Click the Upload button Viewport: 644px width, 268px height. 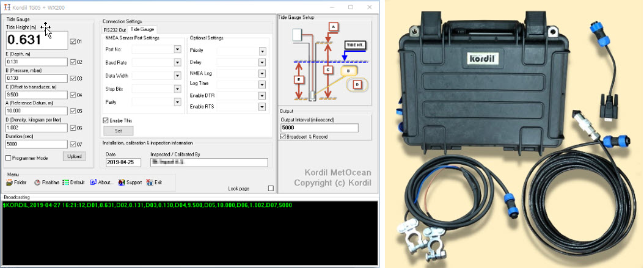tap(75, 156)
